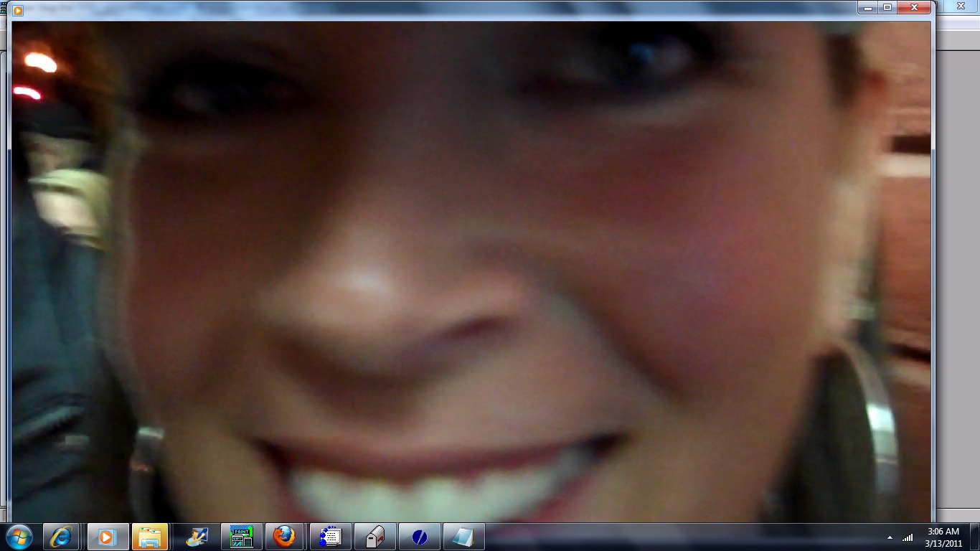Maximize the video player window
This screenshot has height=551, width=980.
887,7
